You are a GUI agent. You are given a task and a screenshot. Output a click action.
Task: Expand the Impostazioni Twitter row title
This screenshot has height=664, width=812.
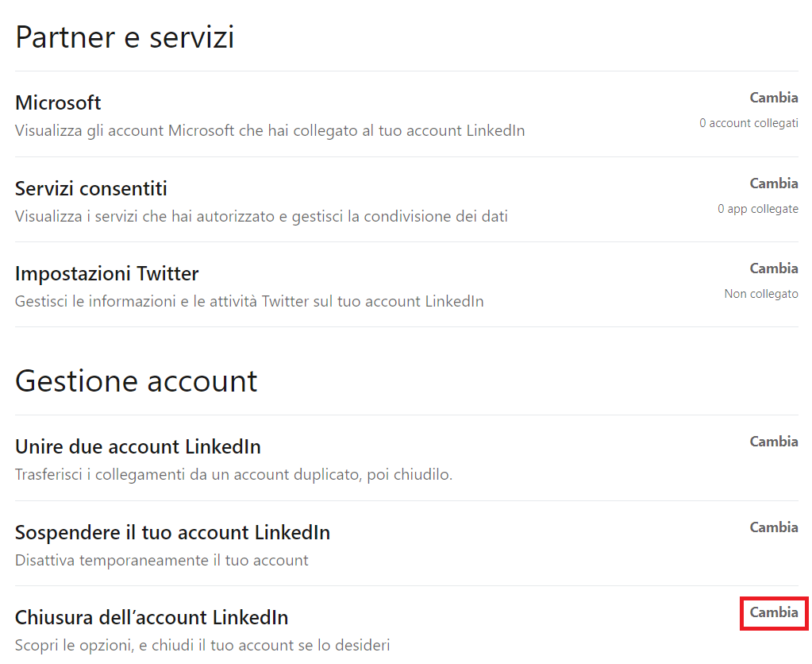pos(106,274)
